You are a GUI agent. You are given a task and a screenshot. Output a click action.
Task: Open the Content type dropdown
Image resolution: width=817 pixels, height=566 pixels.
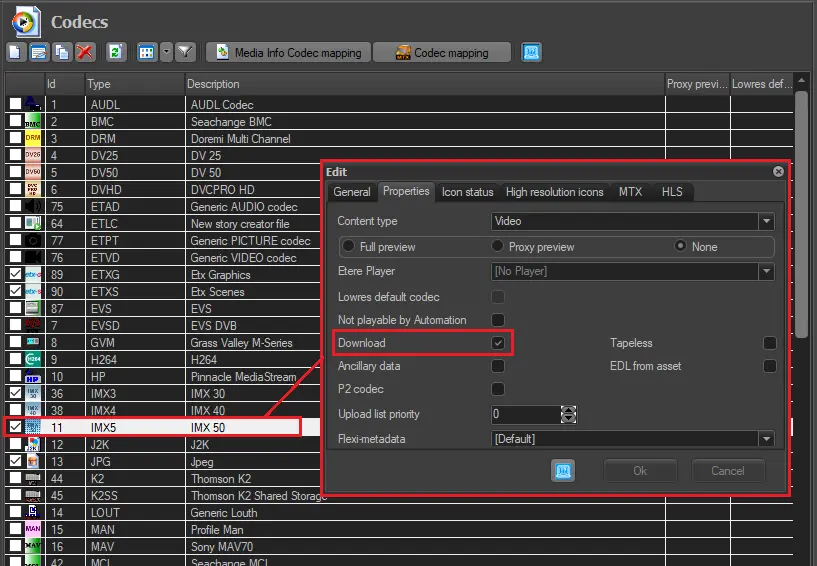tap(765, 221)
